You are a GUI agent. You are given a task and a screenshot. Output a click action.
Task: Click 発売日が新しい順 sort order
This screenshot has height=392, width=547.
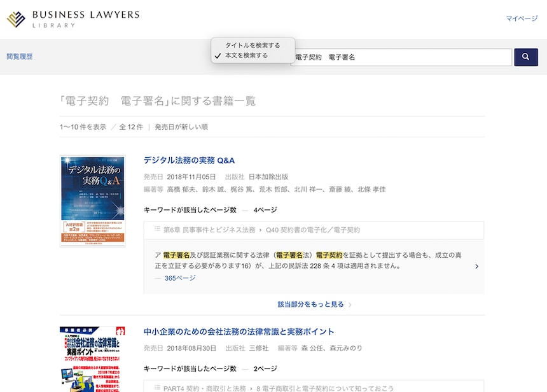click(181, 127)
